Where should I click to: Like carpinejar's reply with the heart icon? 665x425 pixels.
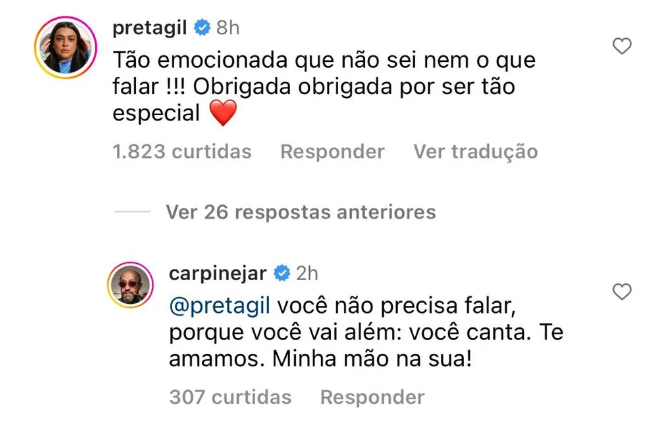(x=622, y=291)
